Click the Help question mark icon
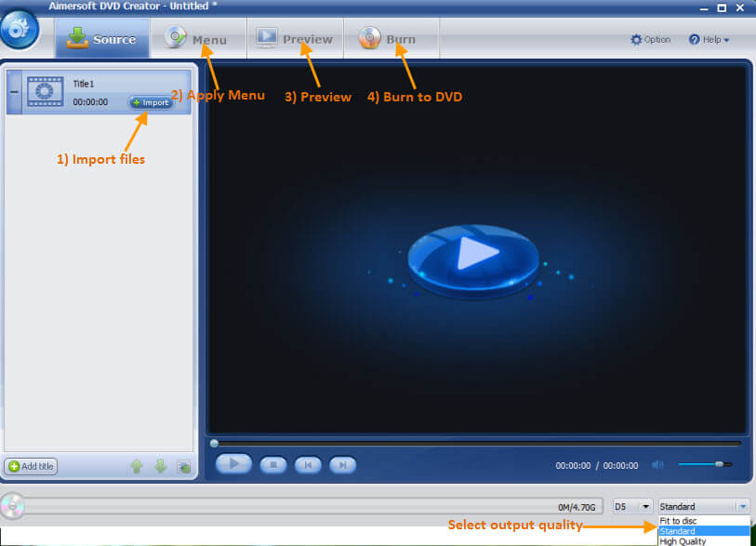Viewport: 756px width, 546px height. tap(695, 40)
